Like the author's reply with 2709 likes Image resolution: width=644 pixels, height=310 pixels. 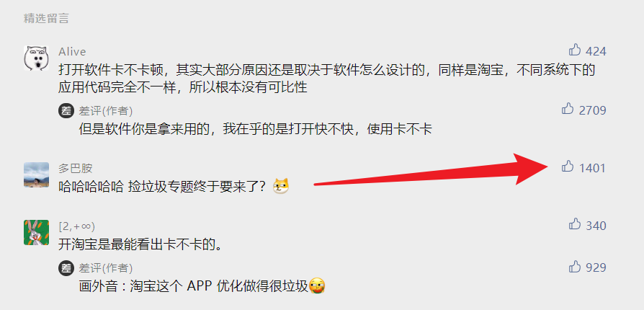[x=568, y=109]
